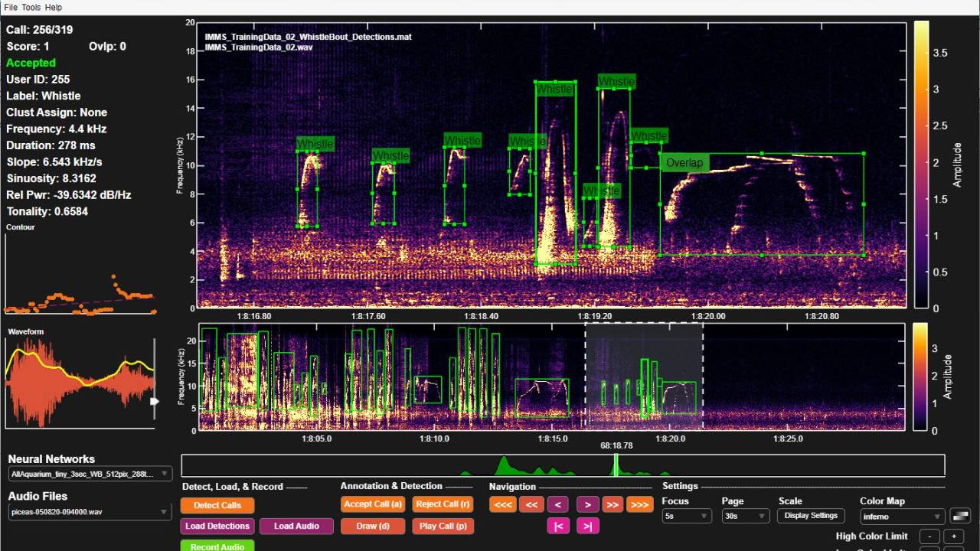Click the dashed focus window in the overview spectrogram
The image size is (980, 551).
644,375
